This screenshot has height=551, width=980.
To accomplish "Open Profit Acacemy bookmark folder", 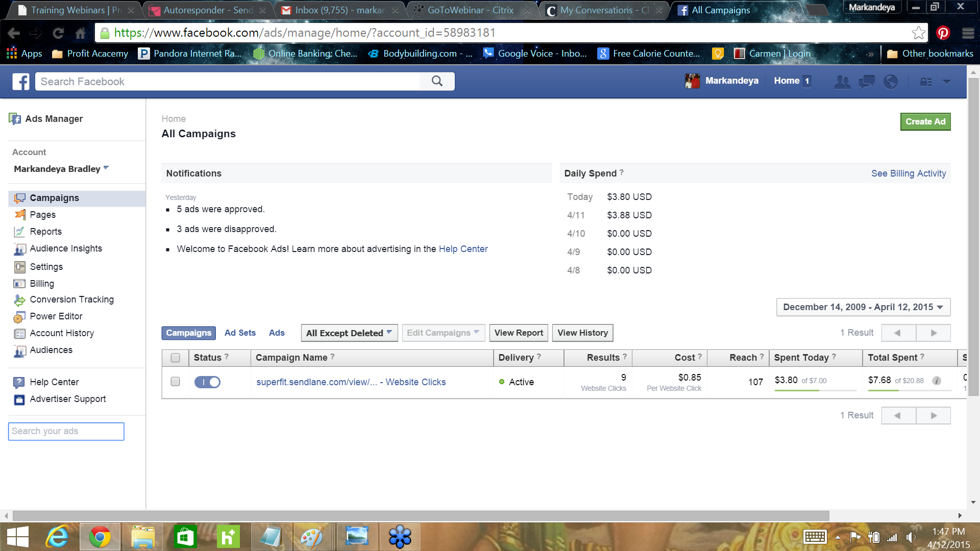I will tap(90, 54).
